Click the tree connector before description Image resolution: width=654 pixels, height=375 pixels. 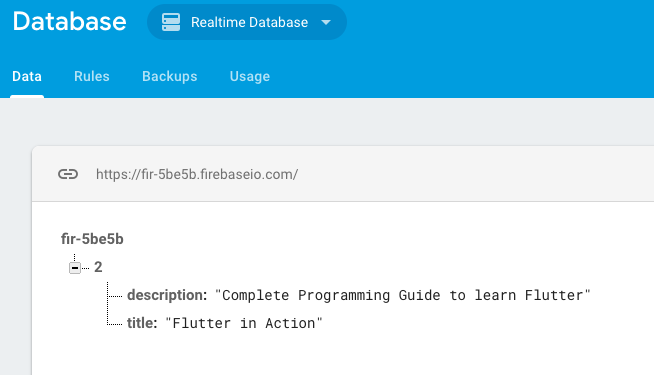pyautogui.click(x=115, y=296)
